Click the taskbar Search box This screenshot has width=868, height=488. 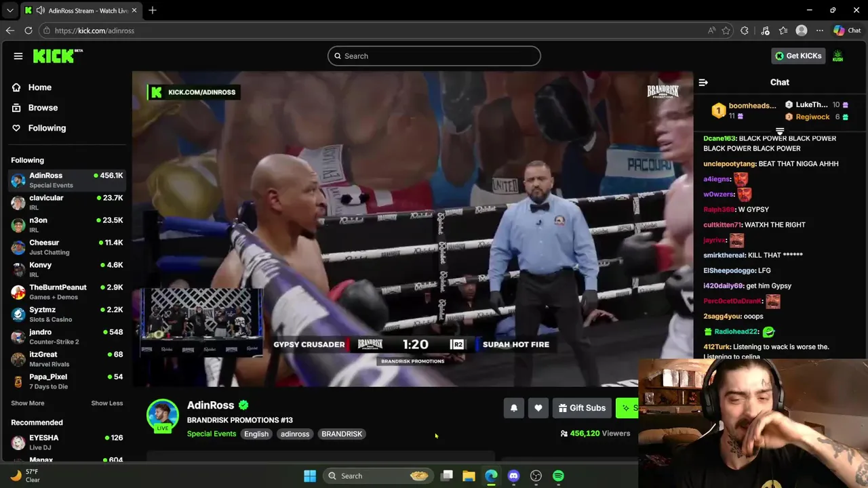378,476
